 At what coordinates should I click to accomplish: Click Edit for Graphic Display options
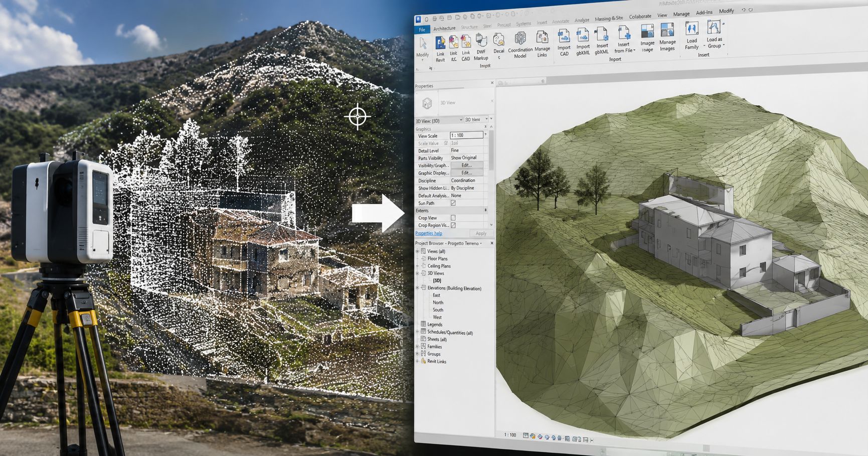pos(467,173)
